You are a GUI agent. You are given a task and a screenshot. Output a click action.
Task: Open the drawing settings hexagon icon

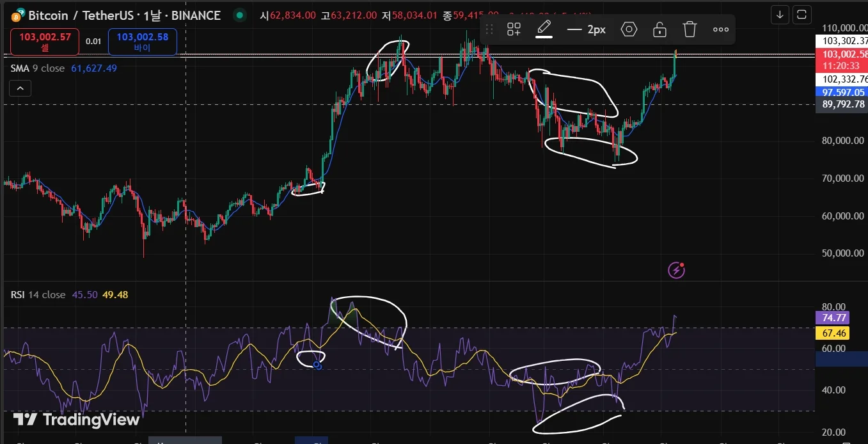[x=629, y=29]
